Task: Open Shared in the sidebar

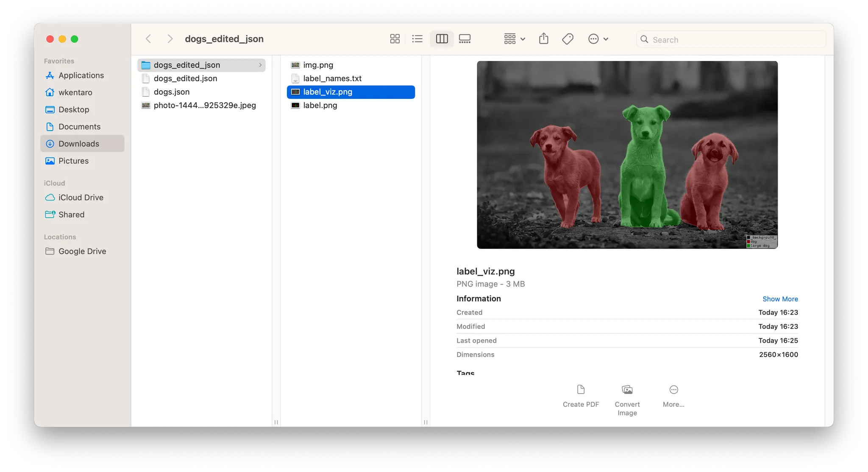Action: point(82,215)
